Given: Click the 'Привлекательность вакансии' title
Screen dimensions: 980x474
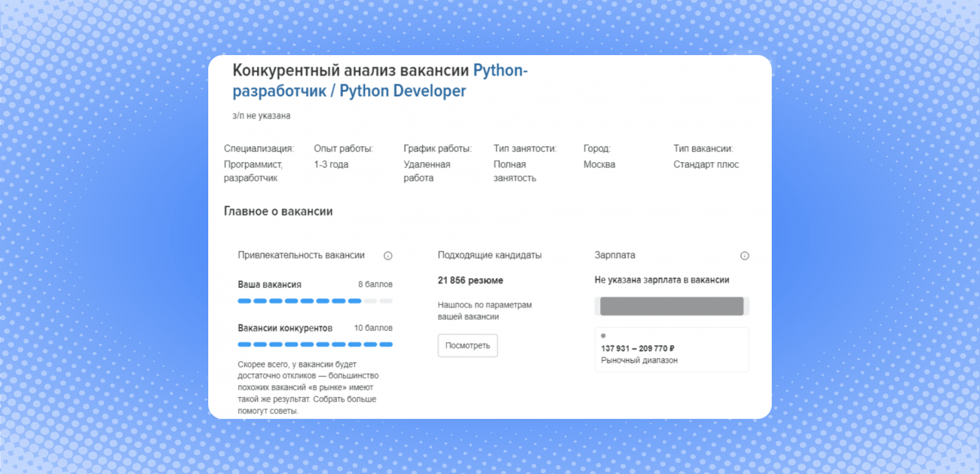Looking at the screenshot, I should (x=301, y=255).
